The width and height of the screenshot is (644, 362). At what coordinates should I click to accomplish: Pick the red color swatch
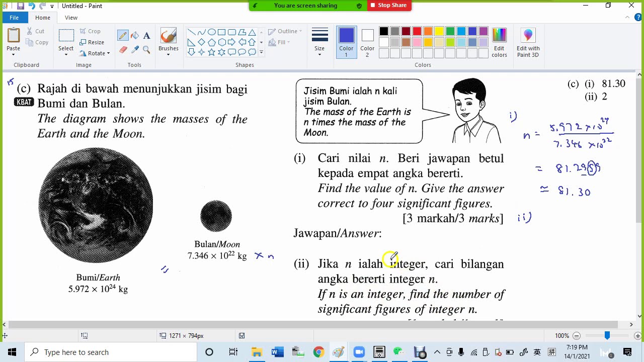417,32
